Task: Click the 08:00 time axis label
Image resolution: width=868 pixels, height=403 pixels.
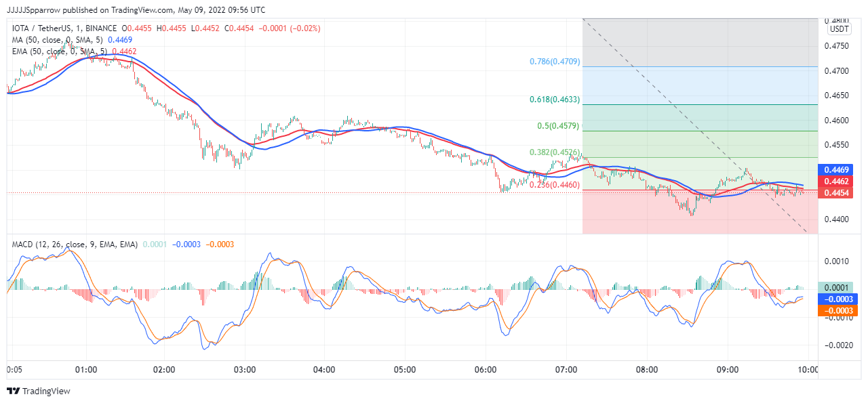Action: (647, 370)
